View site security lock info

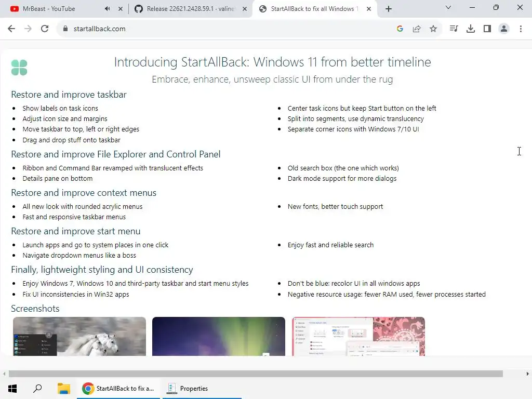(65, 29)
